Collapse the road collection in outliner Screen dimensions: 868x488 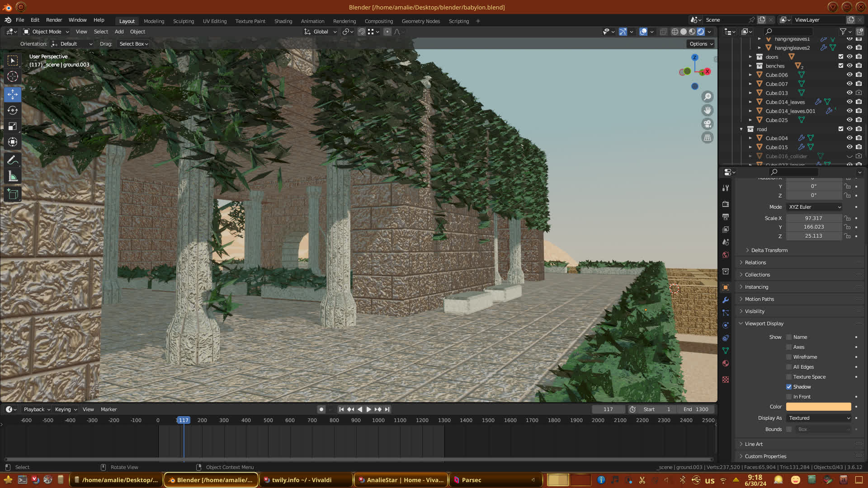tap(741, 129)
